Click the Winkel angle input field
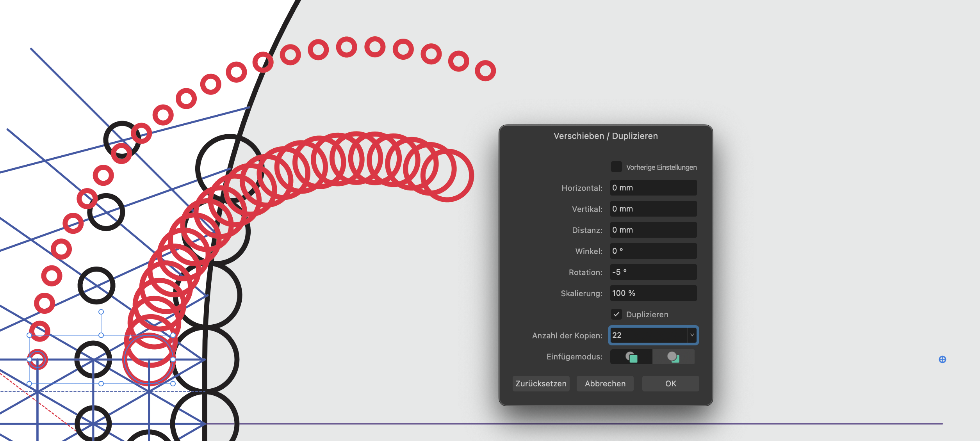Viewport: 980px width, 441px height. coord(653,251)
